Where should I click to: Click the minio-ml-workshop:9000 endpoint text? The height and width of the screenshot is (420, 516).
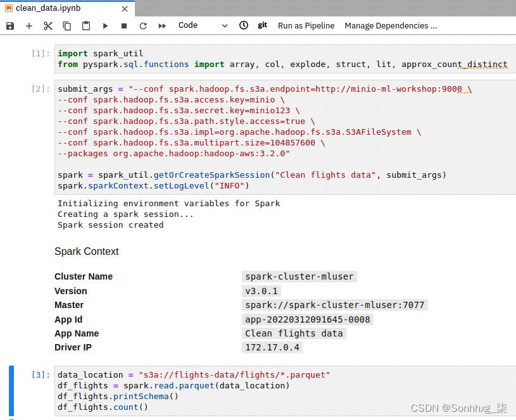tap(406, 89)
